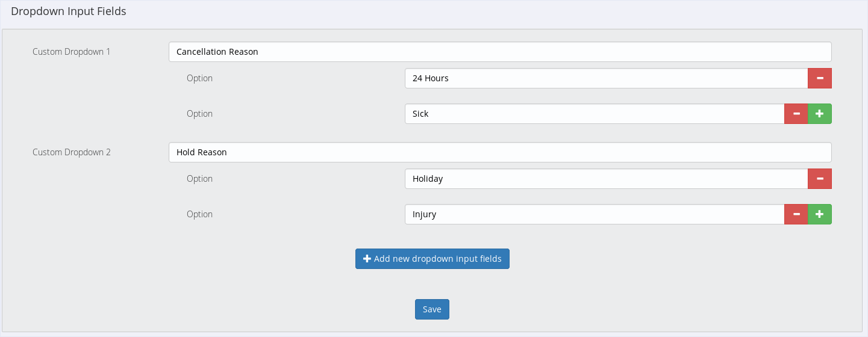Click the Custom Dropdown 1 label

(72, 52)
